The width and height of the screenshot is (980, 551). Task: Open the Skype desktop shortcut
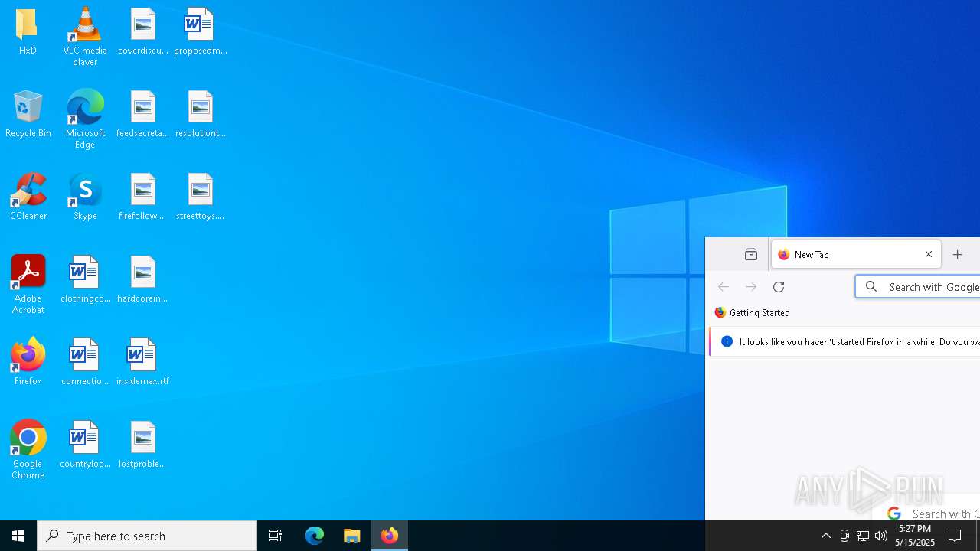click(85, 196)
